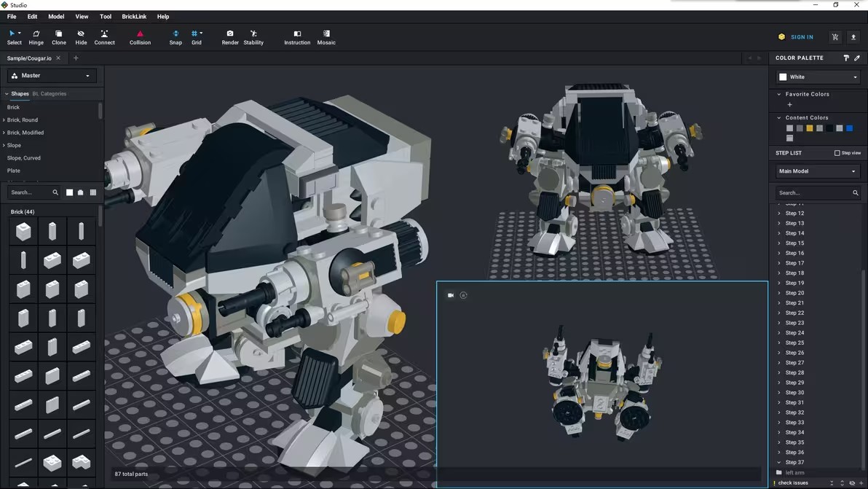The width and height of the screenshot is (868, 489).
Task: Collapse all steps with the inward arrows icon
Action: pos(832,483)
